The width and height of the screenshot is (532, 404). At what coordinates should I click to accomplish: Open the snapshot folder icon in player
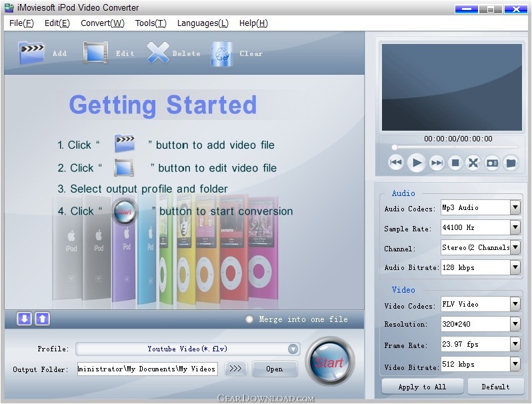point(511,163)
